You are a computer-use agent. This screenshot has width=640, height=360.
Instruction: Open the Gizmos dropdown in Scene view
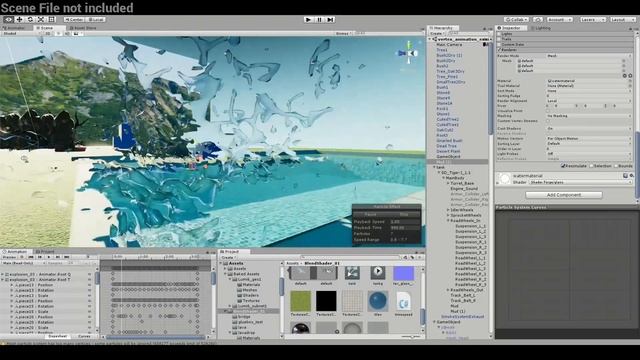[342, 33]
